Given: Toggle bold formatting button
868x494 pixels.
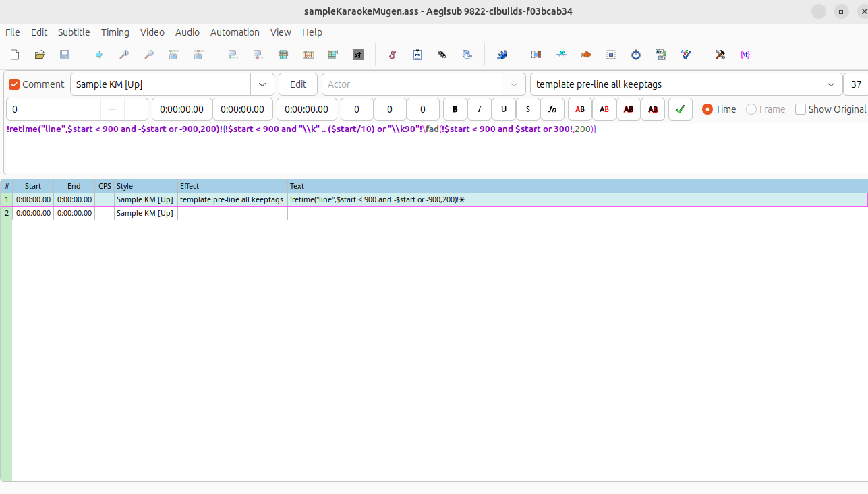Looking at the screenshot, I should pos(455,109).
